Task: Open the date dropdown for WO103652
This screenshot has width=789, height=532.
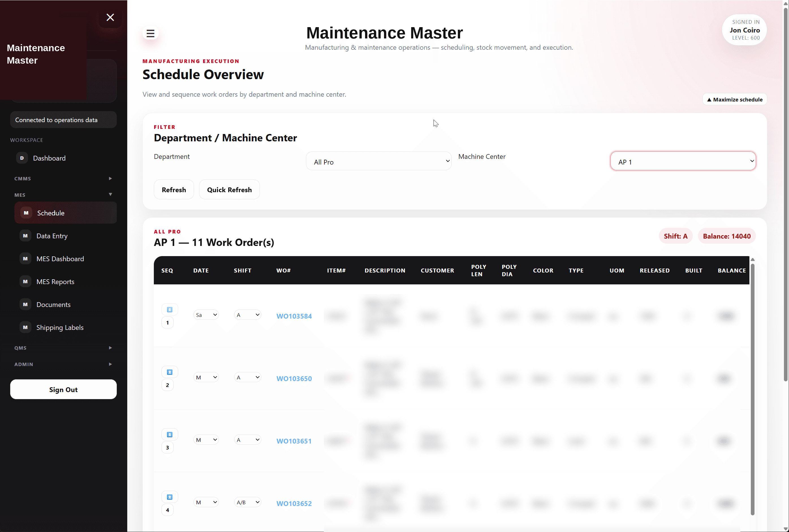Action: click(x=206, y=502)
